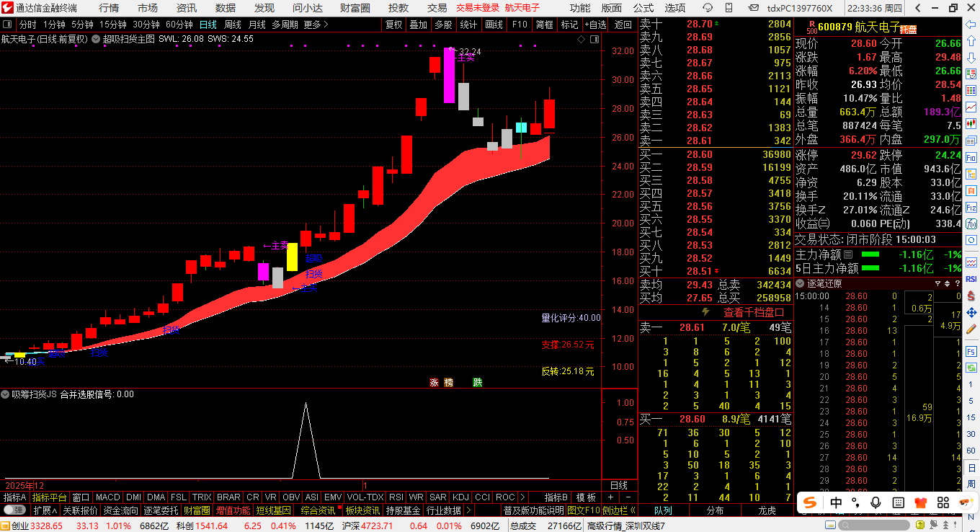Open the IME soft keyboard icon
The width and height of the screenshot is (980, 532).
pyautogui.click(x=899, y=502)
